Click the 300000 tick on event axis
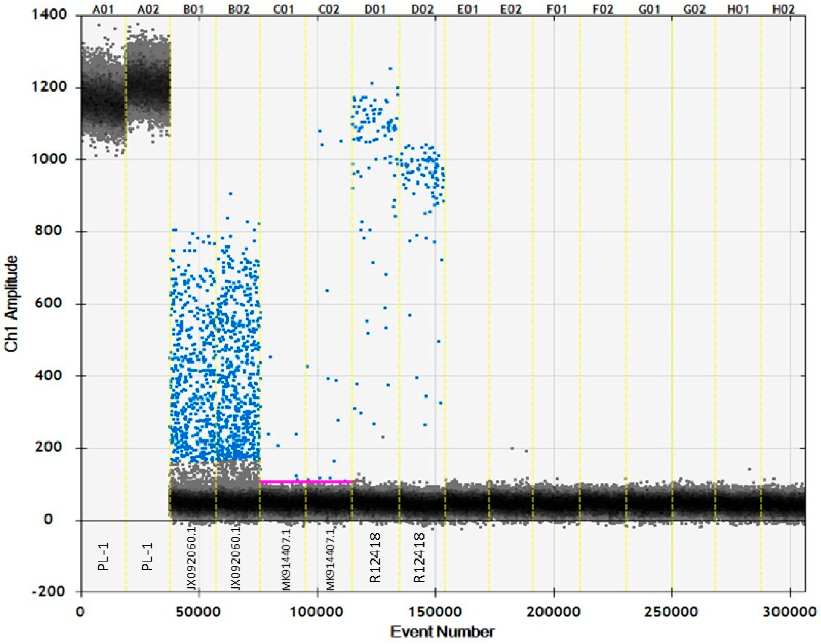The width and height of the screenshot is (821, 644). pyautogui.click(x=790, y=611)
